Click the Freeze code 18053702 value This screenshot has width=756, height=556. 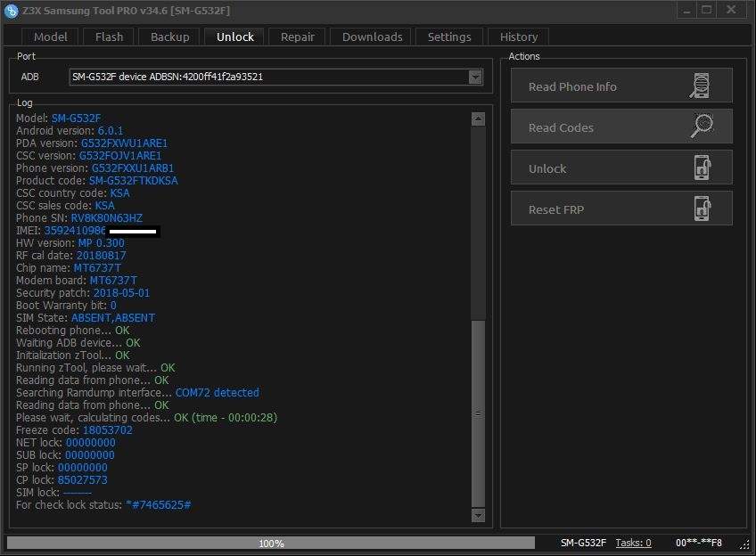click(108, 430)
